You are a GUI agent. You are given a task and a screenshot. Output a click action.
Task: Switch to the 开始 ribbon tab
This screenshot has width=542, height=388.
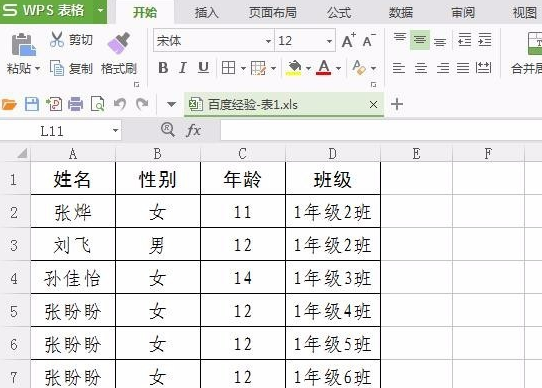pyautogui.click(x=145, y=12)
